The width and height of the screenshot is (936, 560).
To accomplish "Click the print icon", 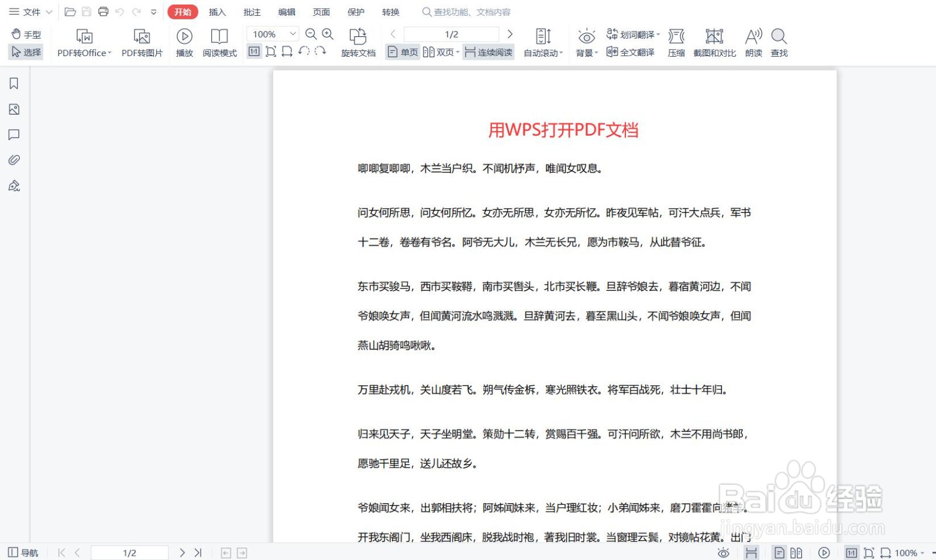I will tap(104, 12).
